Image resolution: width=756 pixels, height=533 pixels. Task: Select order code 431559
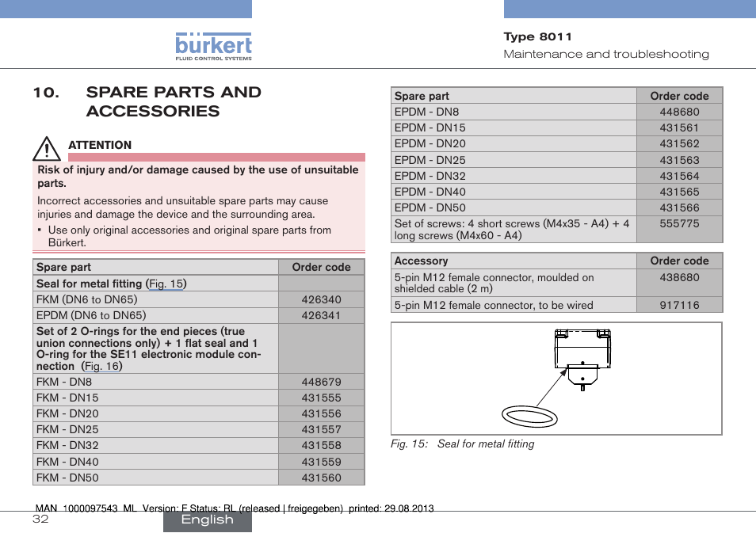321,462
